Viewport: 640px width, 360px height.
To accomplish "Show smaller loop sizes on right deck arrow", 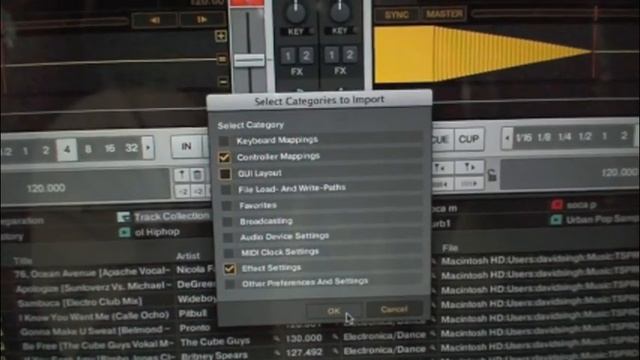I will 507,138.
